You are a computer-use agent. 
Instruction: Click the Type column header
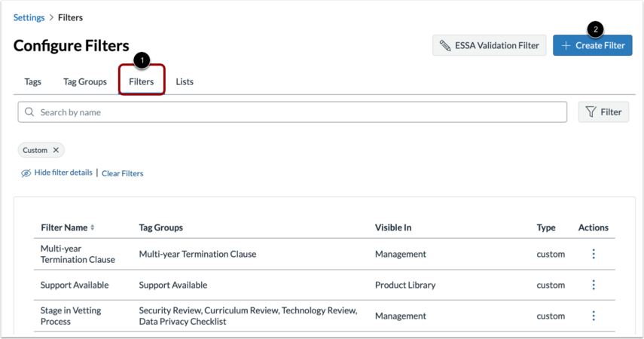(546, 228)
